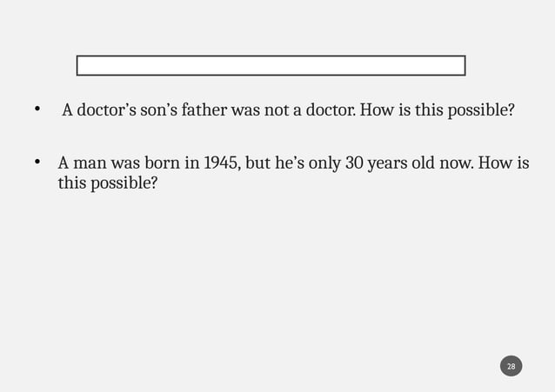The width and height of the screenshot is (555, 392).
Task: Click the empty title box
Action: point(271,65)
